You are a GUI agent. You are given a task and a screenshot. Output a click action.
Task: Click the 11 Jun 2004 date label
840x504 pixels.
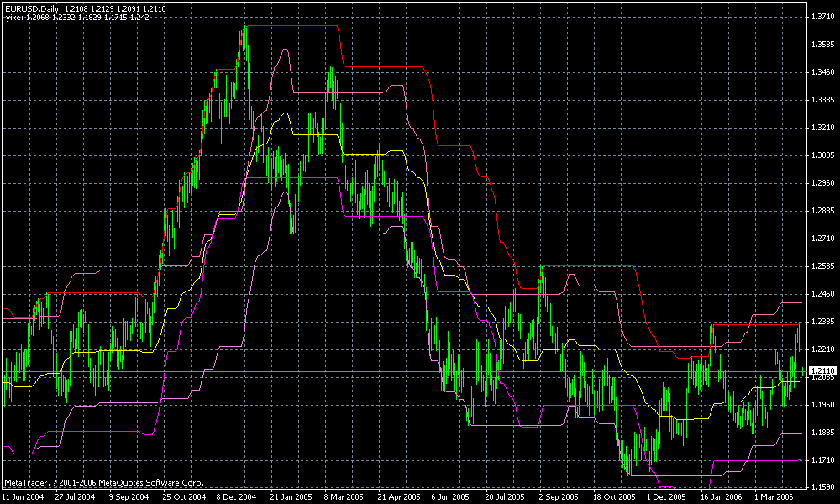pos(22,497)
